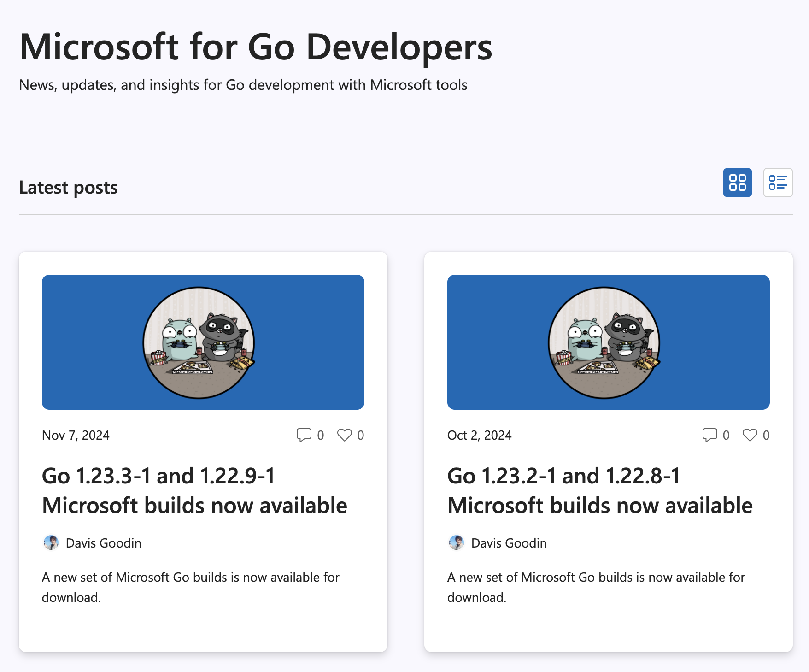Image resolution: width=809 pixels, height=672 pixels.
Task: Click the Oct 2, 2024 date
Action: tap(480, 435)
